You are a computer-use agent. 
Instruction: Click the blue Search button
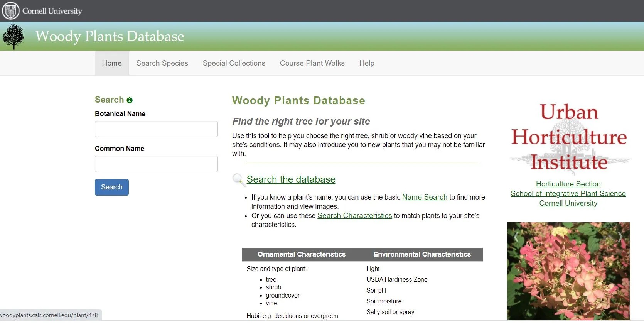click(x=112, y=187)
